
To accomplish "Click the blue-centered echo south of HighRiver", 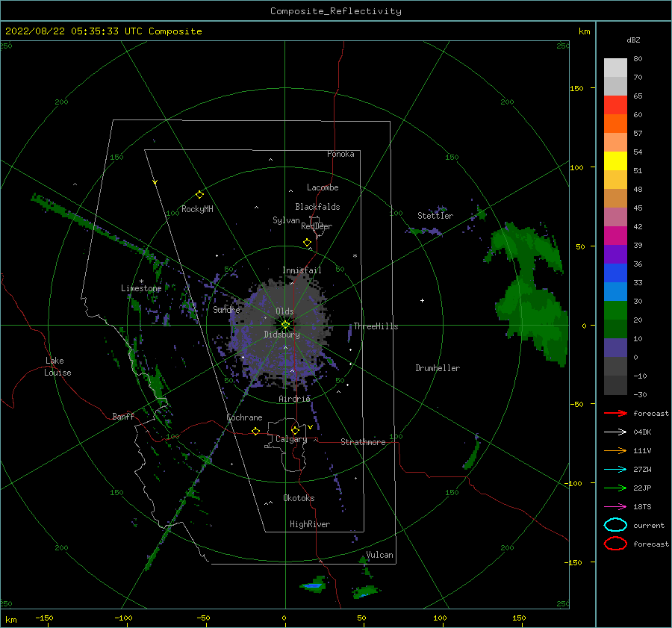I will tap(314, 585).
